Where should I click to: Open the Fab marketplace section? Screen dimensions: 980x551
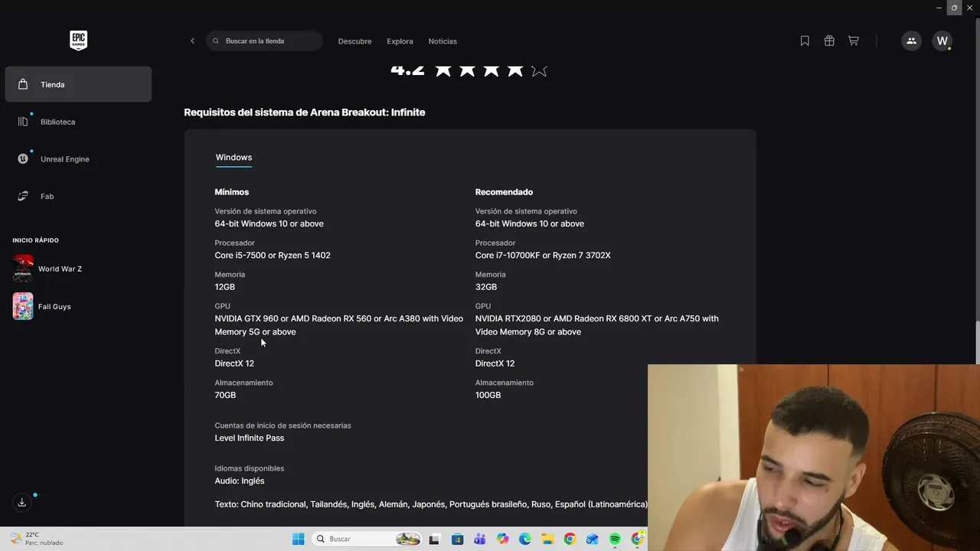click(x=78, y=197)
